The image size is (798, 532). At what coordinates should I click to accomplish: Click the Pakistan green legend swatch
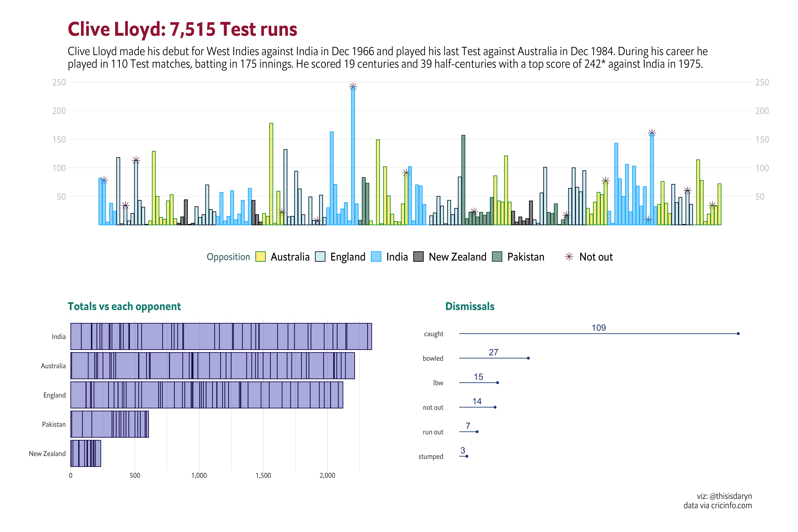[497, 257]
